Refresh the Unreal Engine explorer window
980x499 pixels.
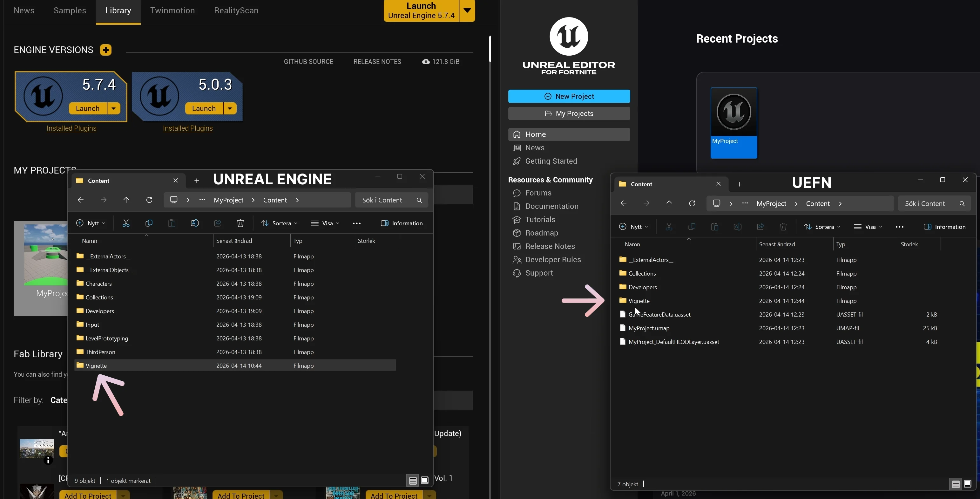coord(149,200)
